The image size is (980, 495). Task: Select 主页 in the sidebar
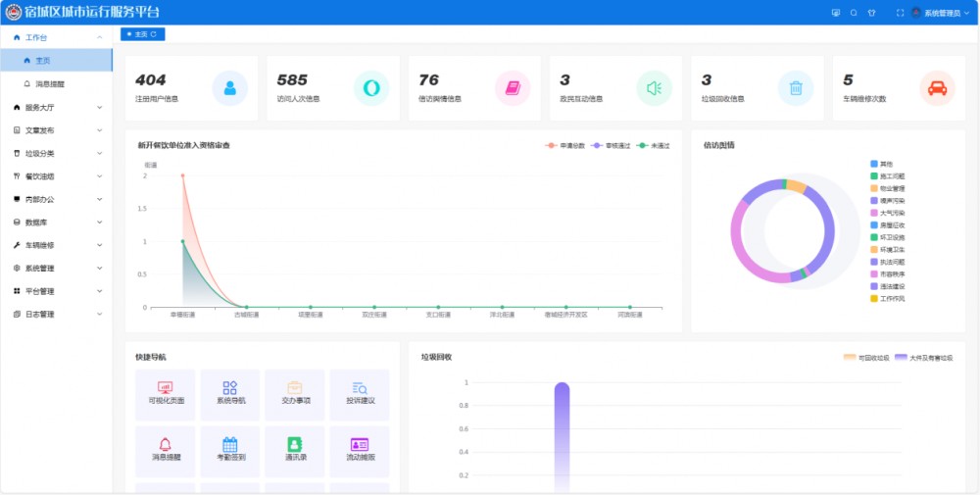tap(56, 60)
